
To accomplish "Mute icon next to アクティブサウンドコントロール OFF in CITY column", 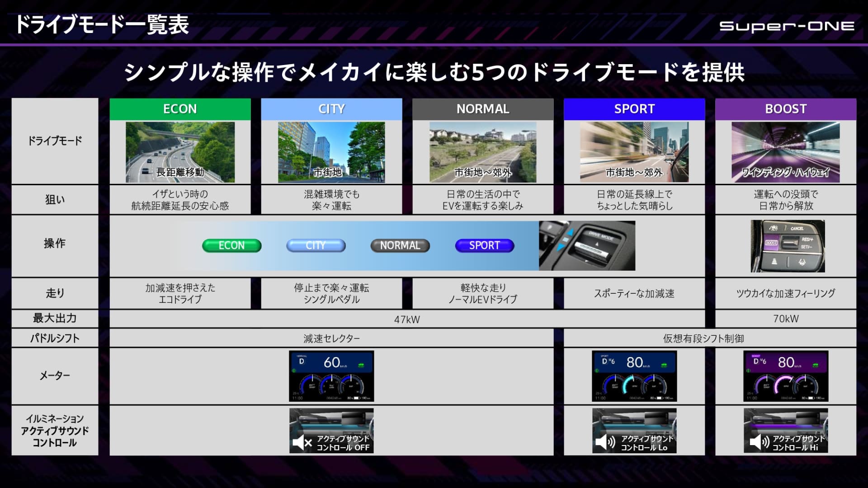I will click(302, 442).
